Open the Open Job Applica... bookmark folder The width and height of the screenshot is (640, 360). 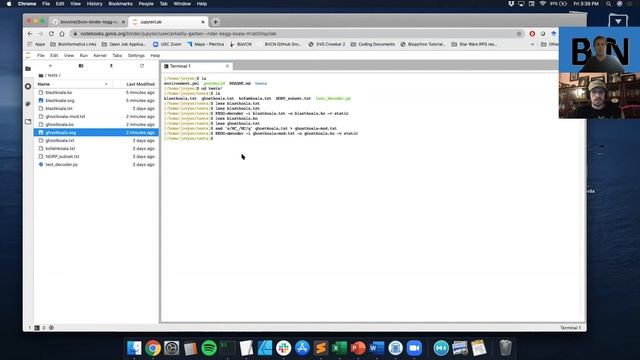(124, 44)
